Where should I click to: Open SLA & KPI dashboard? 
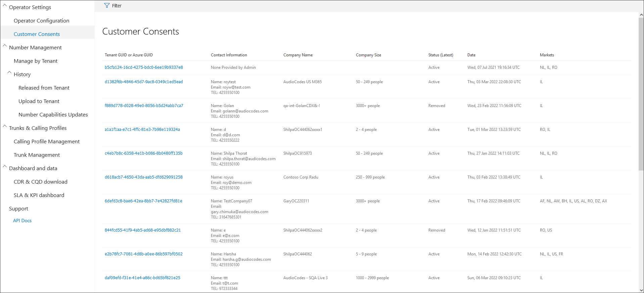[x=39, y=195]
